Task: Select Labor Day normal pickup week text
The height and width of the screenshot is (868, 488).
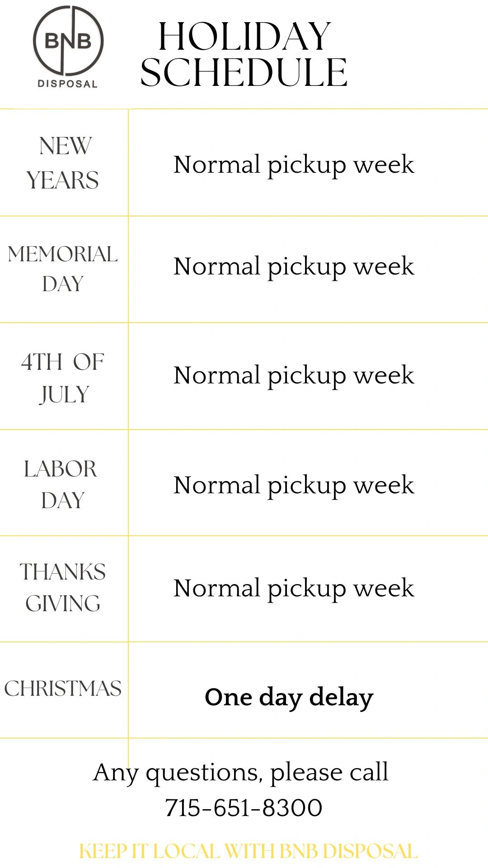Action: pos(294,486)
